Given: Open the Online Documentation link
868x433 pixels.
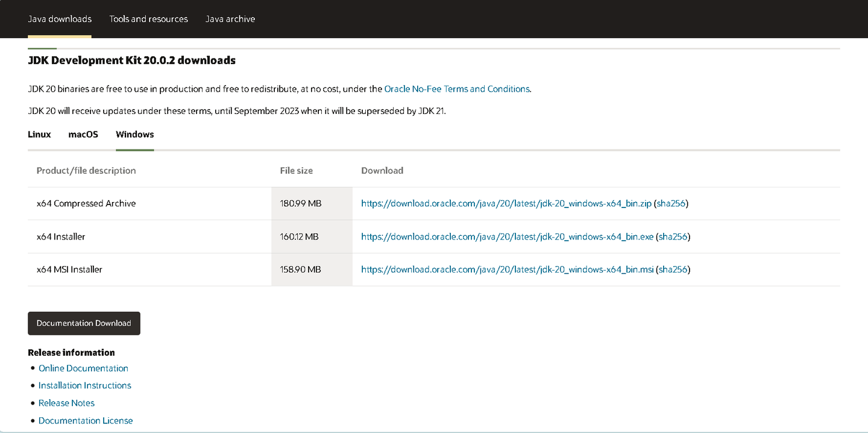Looking at the screenshot, I should [83, 368].
